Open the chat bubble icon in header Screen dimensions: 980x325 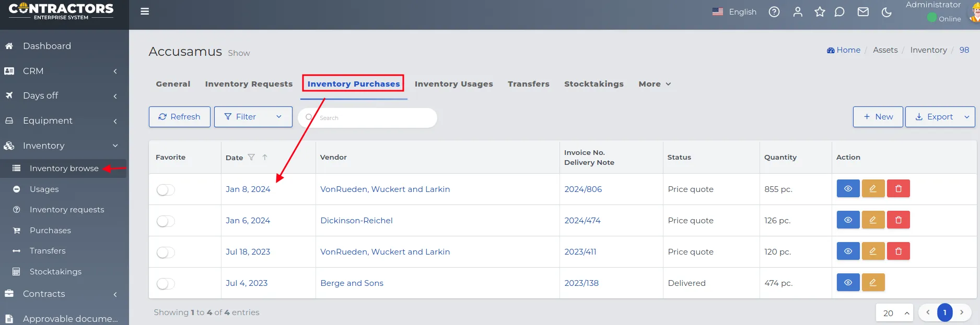tap(839, 11)
